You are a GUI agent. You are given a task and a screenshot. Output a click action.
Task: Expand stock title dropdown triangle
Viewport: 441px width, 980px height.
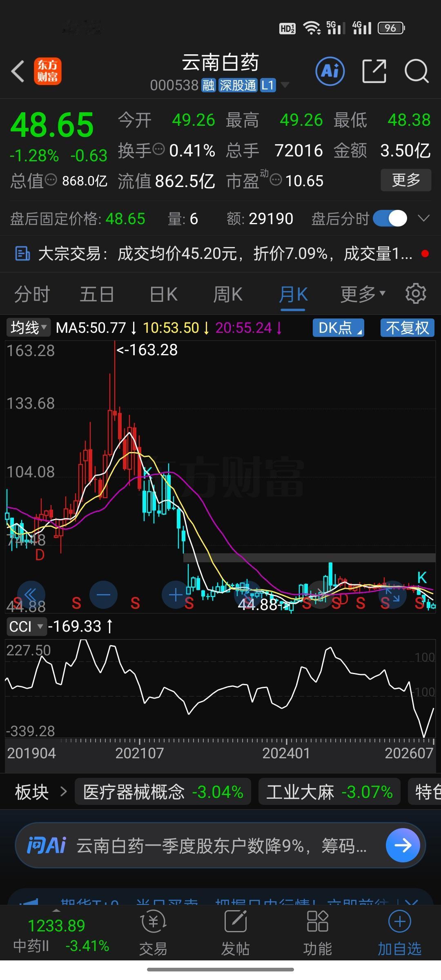pos(285,85)
